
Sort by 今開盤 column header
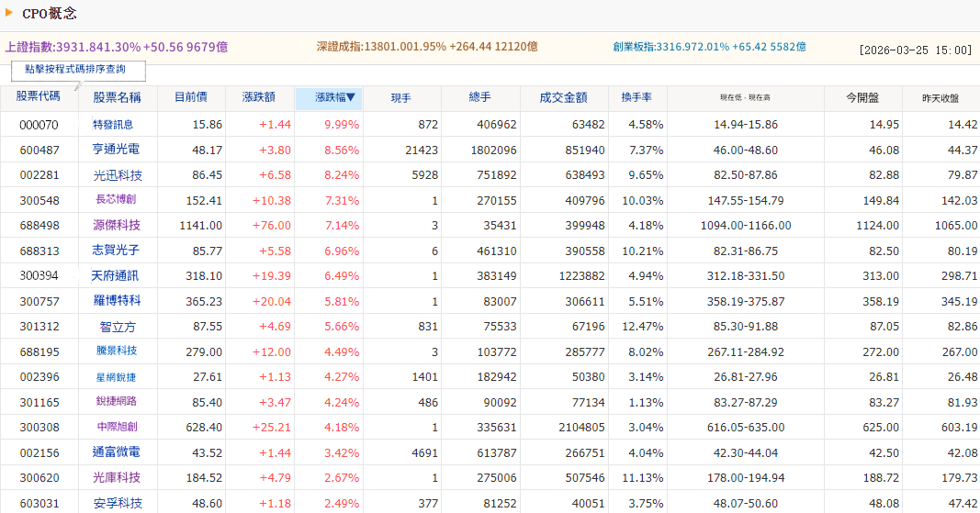pos(862,98)
